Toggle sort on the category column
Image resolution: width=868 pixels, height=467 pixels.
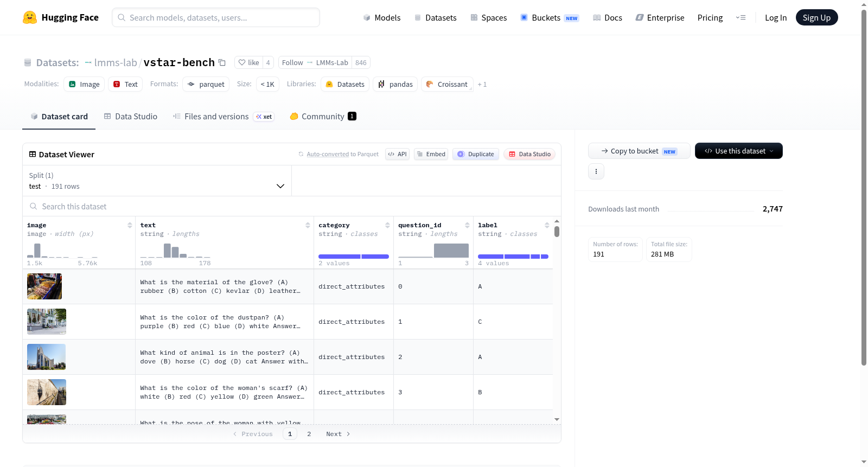pyautogui.click(x=387, y=225)
